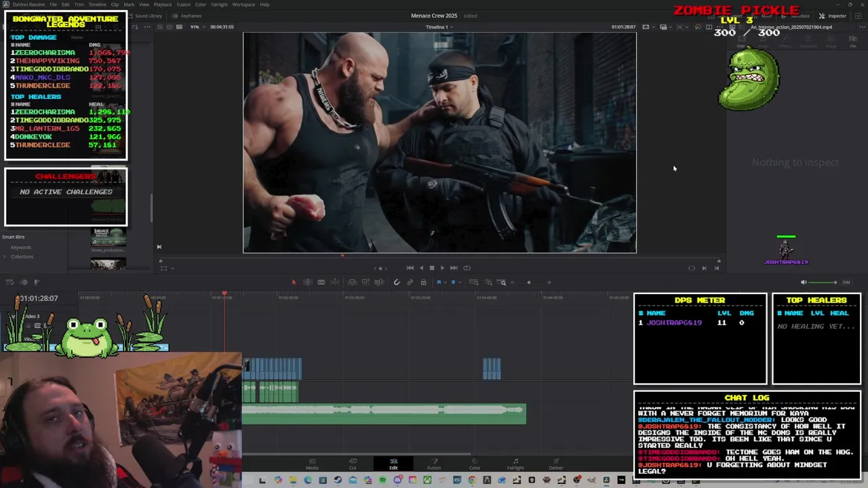This screenshot has height=488, width=868.
Task: Play the timeline in reverse
Action: pos(421,268)
